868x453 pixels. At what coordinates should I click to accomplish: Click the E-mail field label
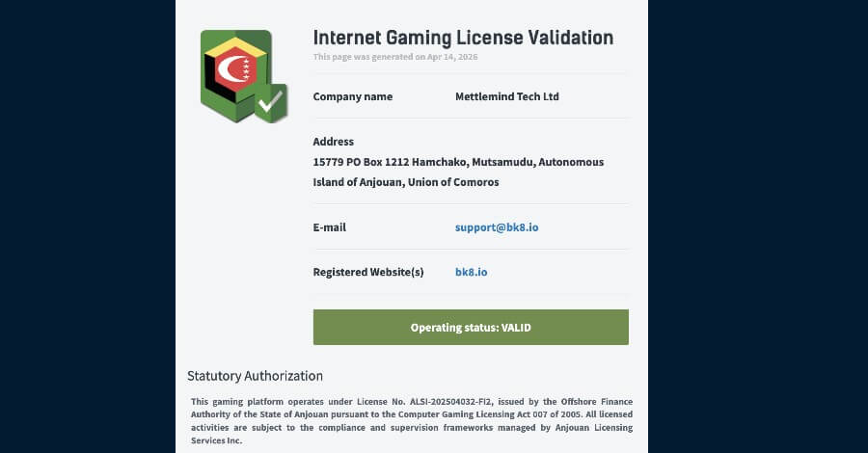point(330,227)
